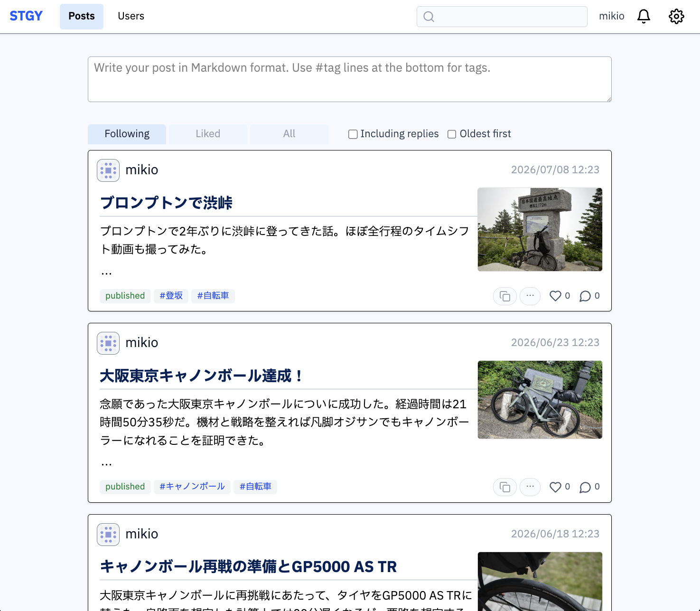Open comments on ブロンプトンで渋峠 post

[585, 296]
